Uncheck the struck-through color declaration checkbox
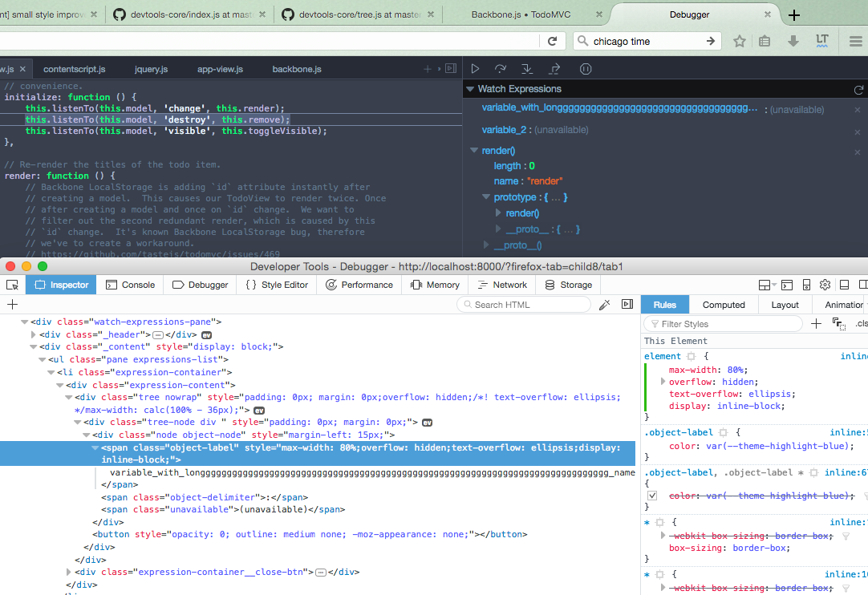The height and width of the screenshot is (595, 868). coord(652,496)
